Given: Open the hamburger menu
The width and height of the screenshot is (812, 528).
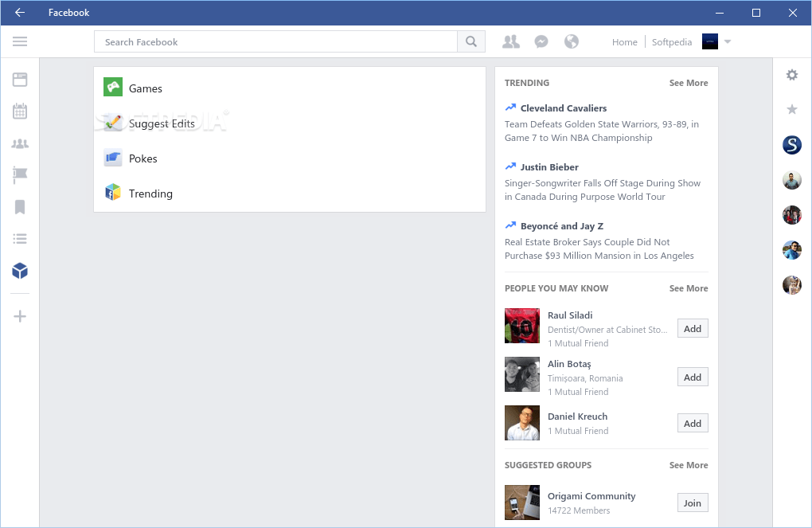Looking at the screenshot, I should [20, 41].
